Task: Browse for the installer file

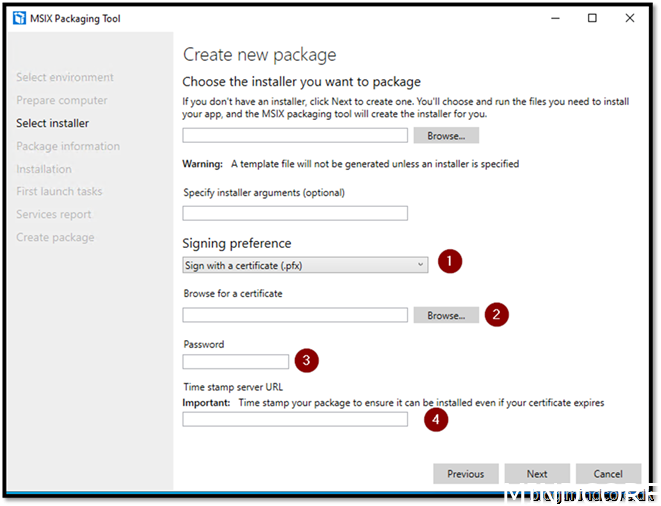Action: (x=446, y=135)
